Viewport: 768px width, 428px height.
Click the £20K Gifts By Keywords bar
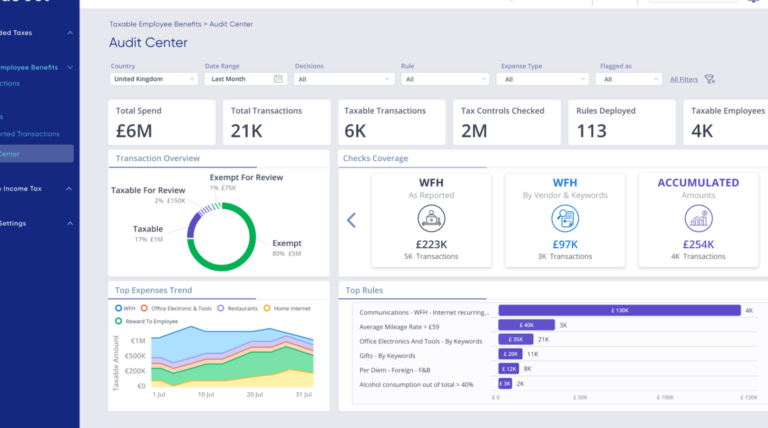(510, 354)
